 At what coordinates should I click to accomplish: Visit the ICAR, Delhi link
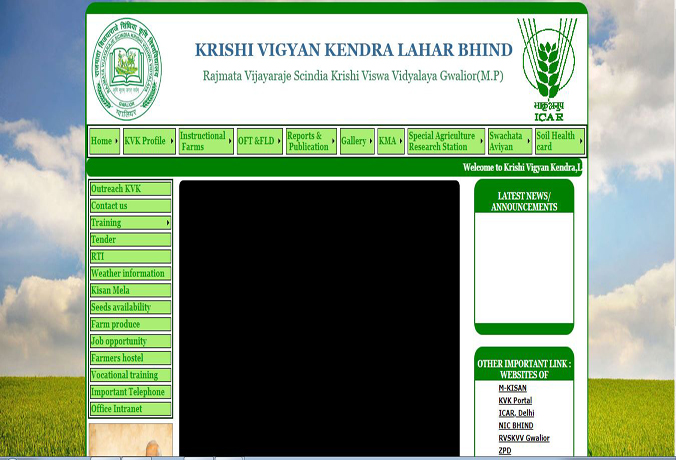coord(516,413)
